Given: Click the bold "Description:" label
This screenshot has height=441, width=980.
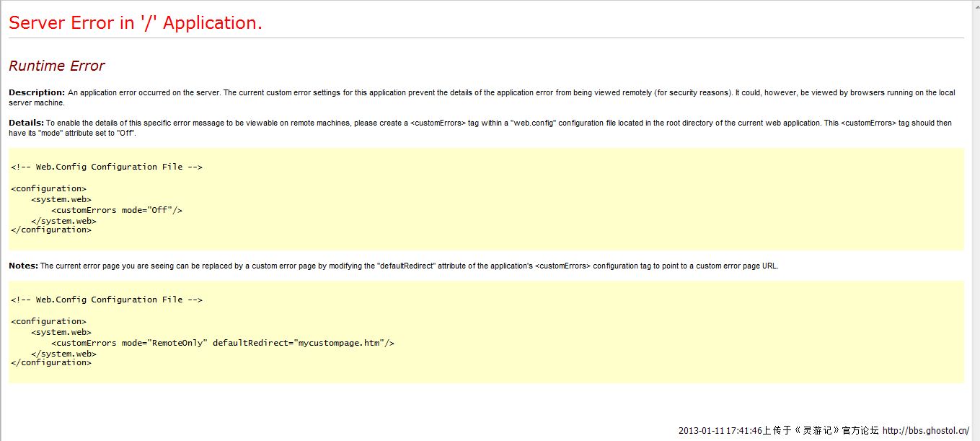Looking at the screenshot, I should (37, 92).
